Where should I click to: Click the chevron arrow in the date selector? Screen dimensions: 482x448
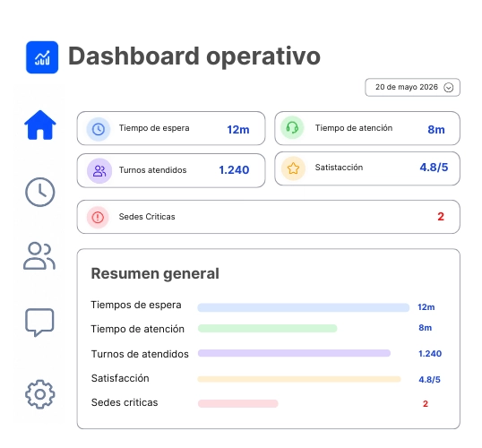coord(449,88)
